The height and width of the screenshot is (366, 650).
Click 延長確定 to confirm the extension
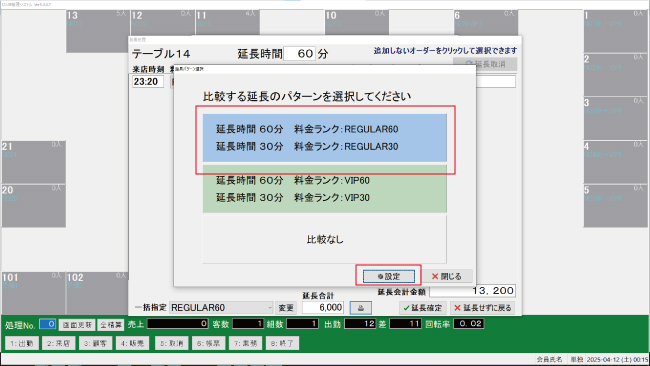(x=423, y=308)
